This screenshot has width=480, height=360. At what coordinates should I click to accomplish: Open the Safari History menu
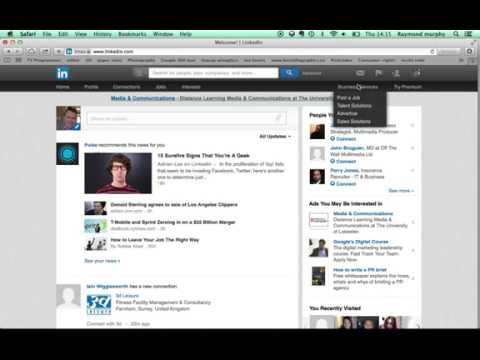(102, 34)
